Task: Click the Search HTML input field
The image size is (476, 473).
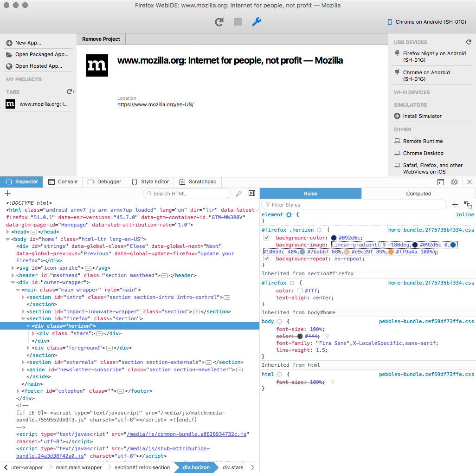Action: pos(187,194)
